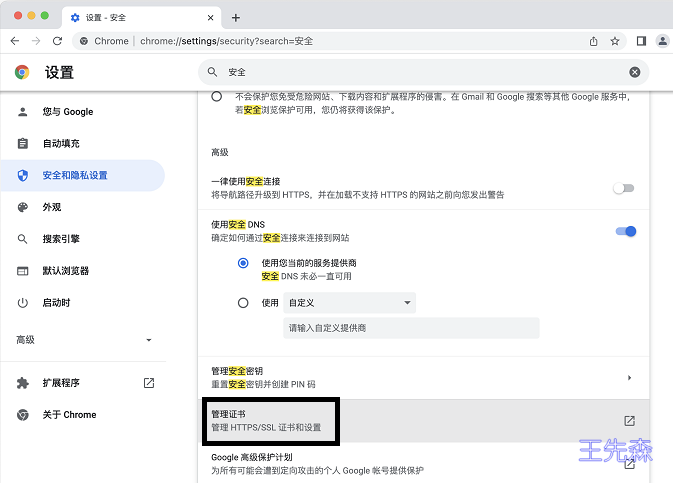This screenshot has width=673, height=483.
Task: Open 管理证书 certificate settings
Action: (424, 421)
